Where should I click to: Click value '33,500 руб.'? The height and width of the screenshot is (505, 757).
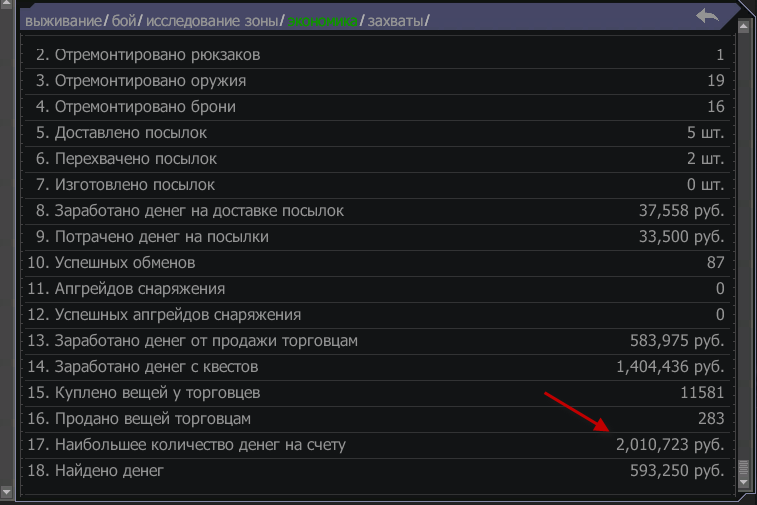(681, 237)
